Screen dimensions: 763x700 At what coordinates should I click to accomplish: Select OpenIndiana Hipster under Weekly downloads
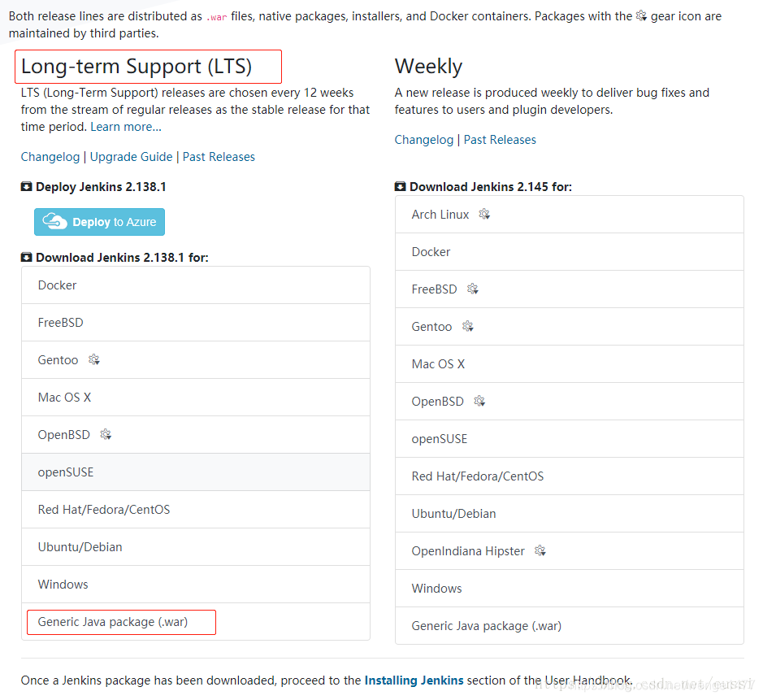click(570, 551)
